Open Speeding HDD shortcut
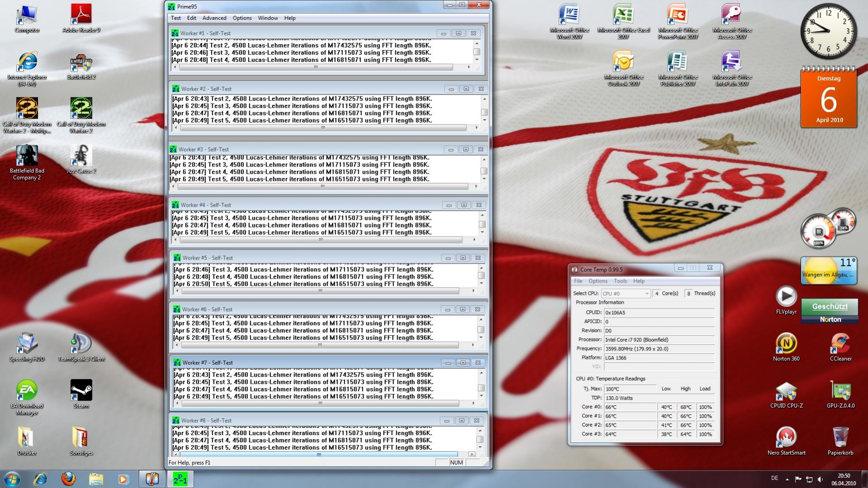 (x=27, y=347)
